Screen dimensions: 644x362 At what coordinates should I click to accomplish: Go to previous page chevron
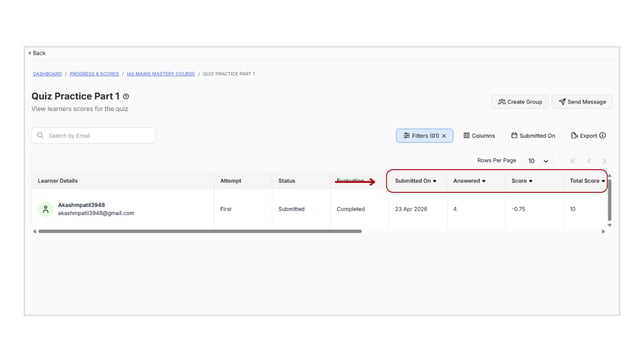coord(589,161)
